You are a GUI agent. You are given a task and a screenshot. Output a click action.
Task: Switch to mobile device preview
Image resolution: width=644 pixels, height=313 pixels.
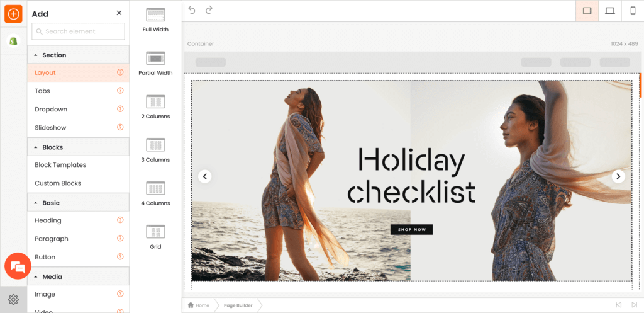(633, 11)
